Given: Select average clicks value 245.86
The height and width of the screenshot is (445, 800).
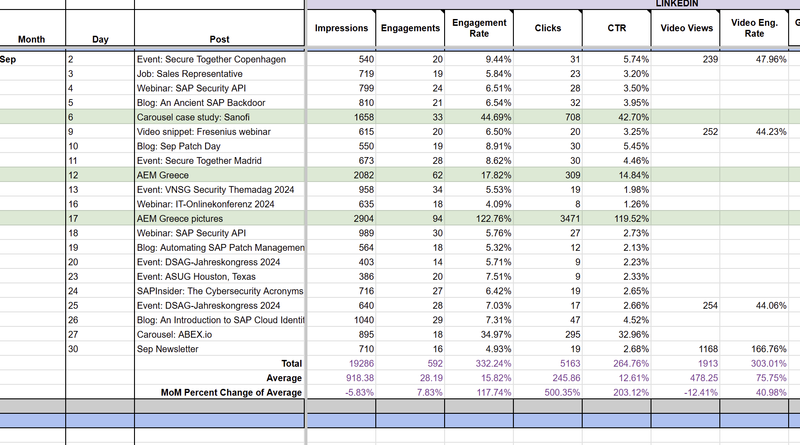Looking at the screenshot, I should tap(548, 378).
